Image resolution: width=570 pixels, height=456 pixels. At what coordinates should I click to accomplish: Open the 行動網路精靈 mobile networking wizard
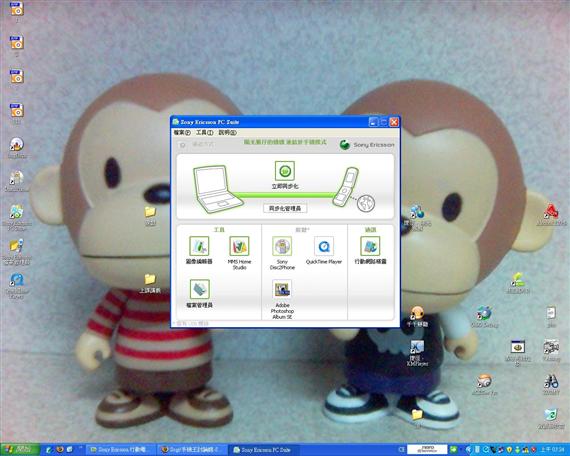[x=370, y=246]
